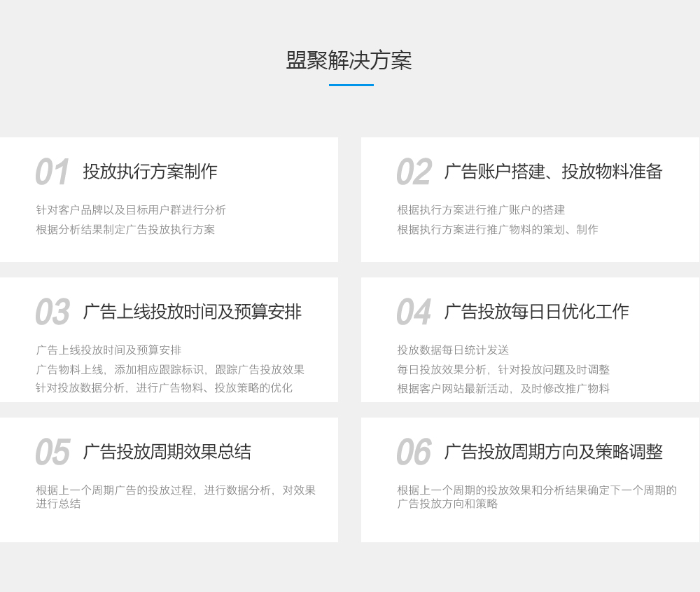Click the number 05 on the fifth card
Image resolution: width=700 pixels, height=592 pixels.
coord(52,453)
